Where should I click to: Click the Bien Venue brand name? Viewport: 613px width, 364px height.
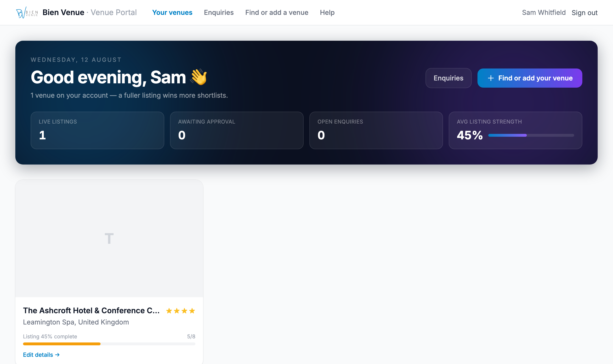pos(63,12)
